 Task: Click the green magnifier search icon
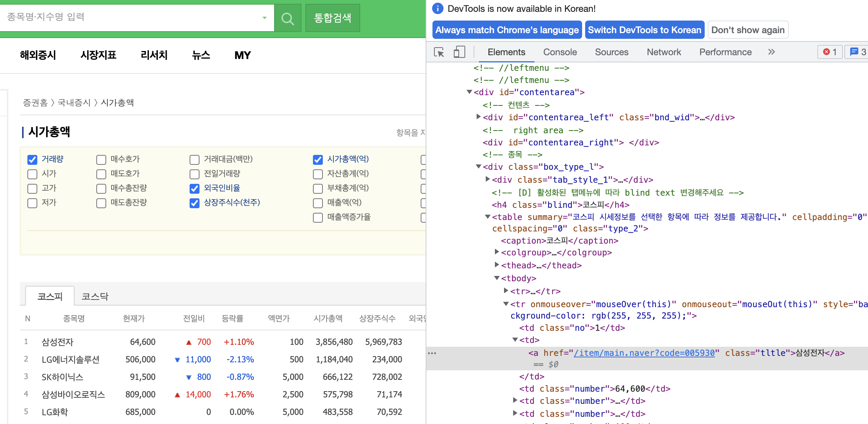tap(287, 18)
